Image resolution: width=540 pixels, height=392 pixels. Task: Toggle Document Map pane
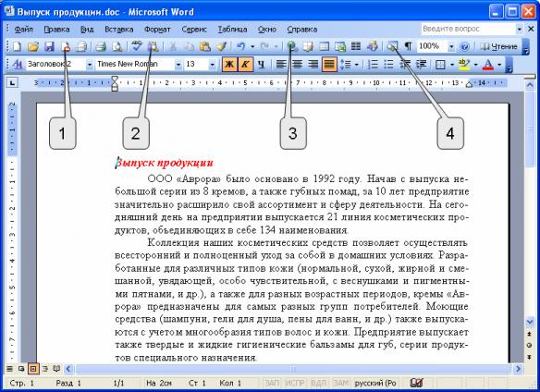tap(391, 46)
